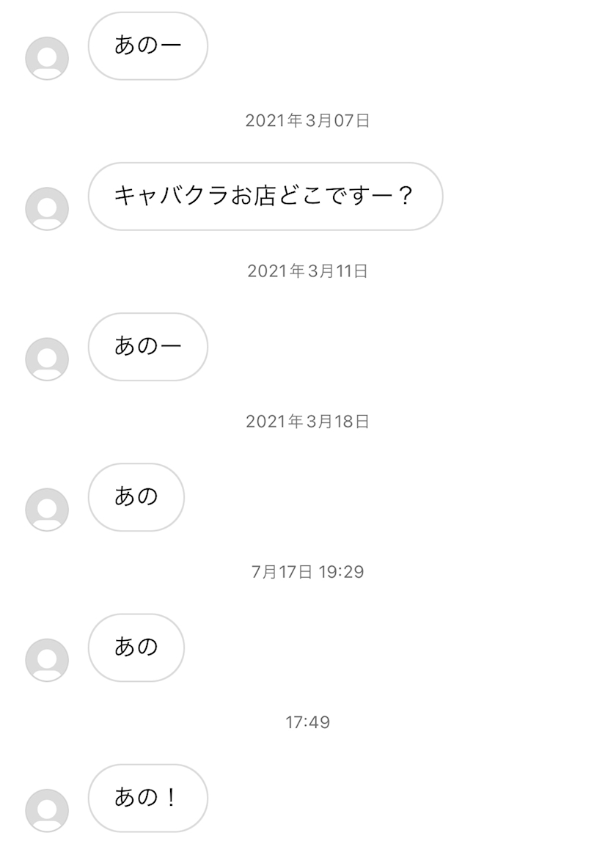The width and height of the screenshot is (616, 852).
Task: Click the 2021年3月07日 date separator
Action: 308,121
